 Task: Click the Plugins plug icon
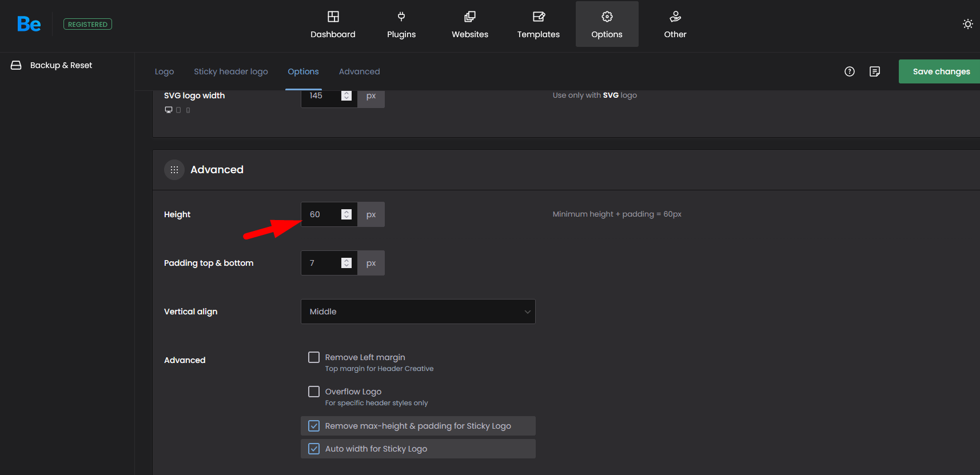pos(401,16)
